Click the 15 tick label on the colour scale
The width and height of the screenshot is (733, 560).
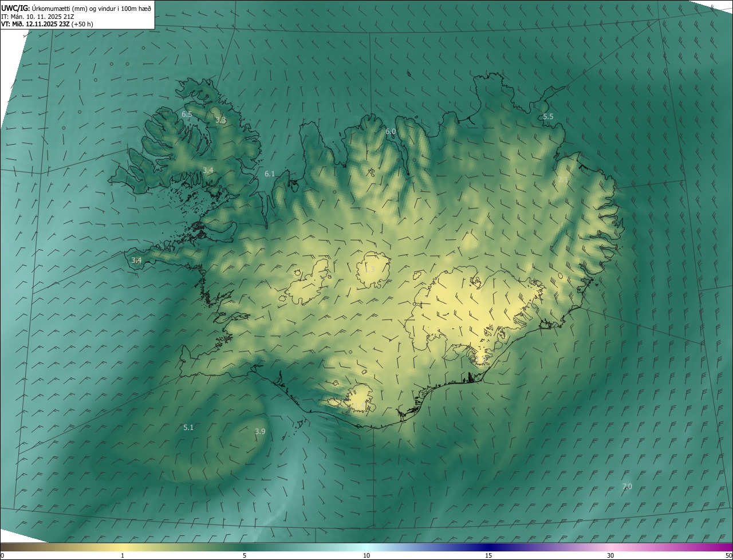488,555
